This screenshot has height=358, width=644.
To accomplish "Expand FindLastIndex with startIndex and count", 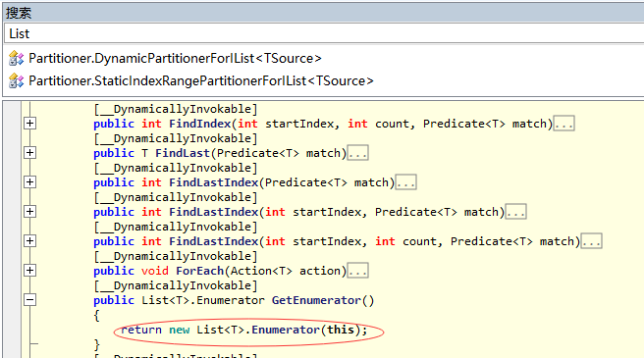I will [x=30, y=241].
